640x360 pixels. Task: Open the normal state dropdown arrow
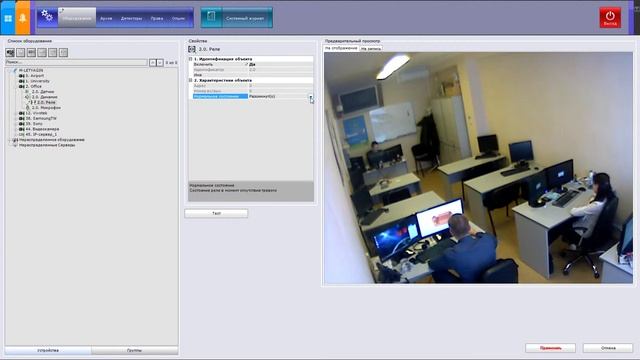pos(311,96)
